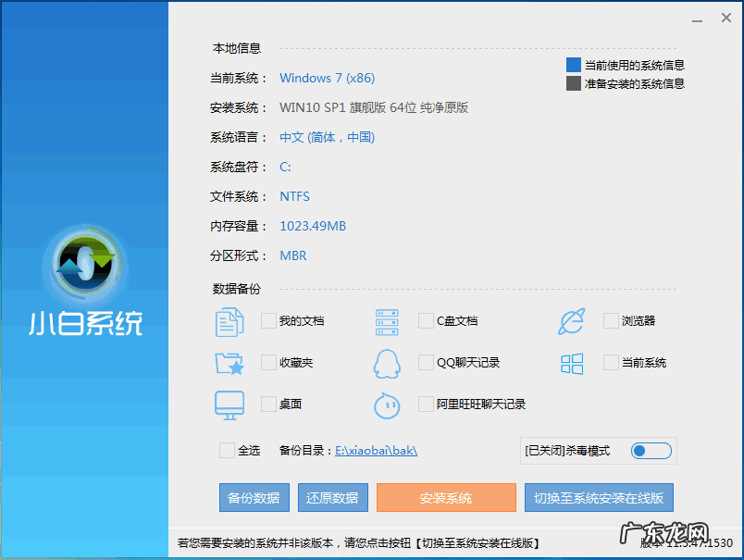Enable the 我的文档 backup checkbox
The image size is (744, 560).
point(267,321)
